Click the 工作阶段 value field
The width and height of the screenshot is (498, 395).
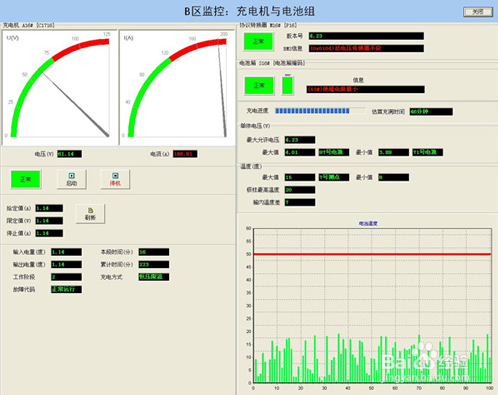coord(66,277)
